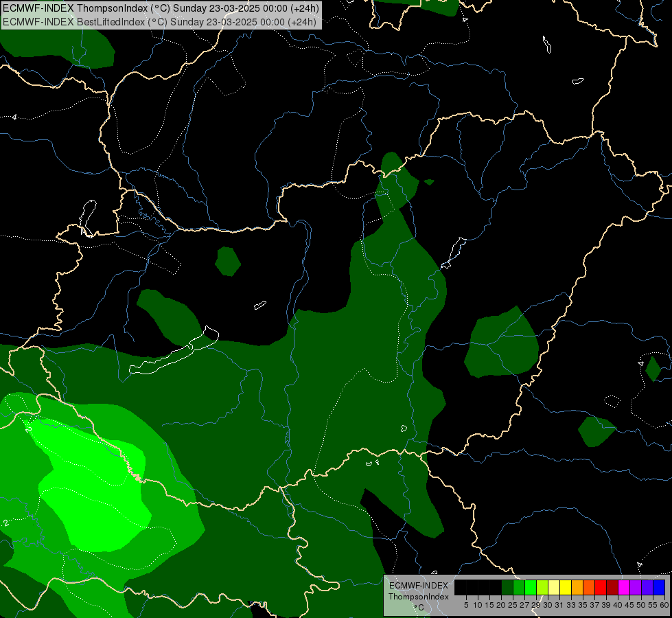The image size is (672, 618).
Task: Click legend scale value 39
Action: pos(606,605)
